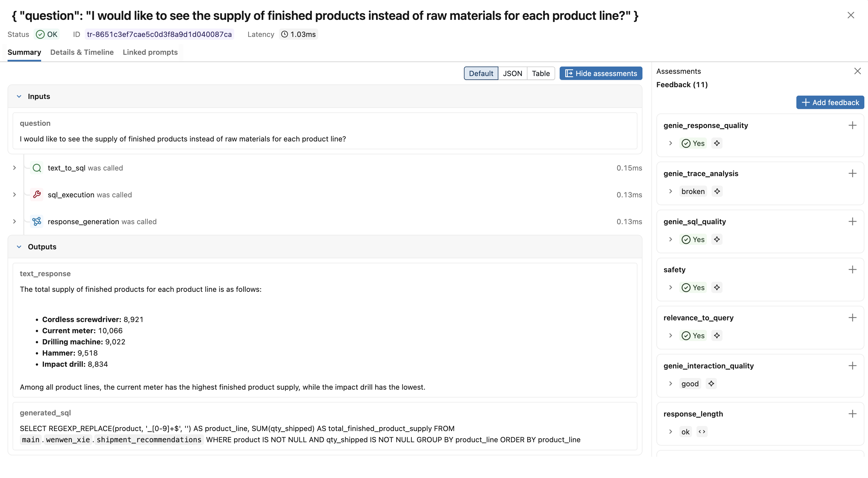Open the Linked prompts tab
The image size is (868, 478).
(150, 52)
